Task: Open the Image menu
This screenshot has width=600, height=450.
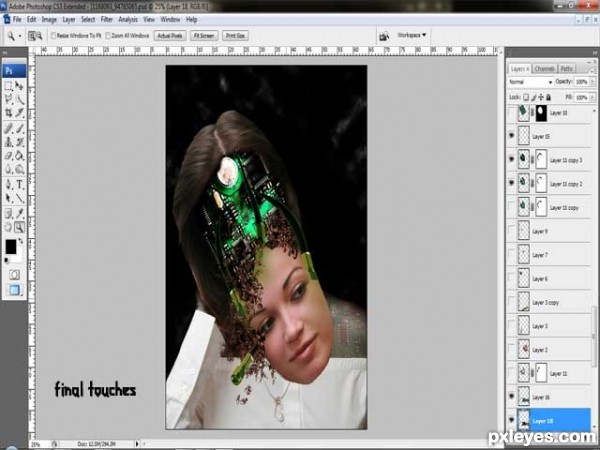Action: point(49,19)
